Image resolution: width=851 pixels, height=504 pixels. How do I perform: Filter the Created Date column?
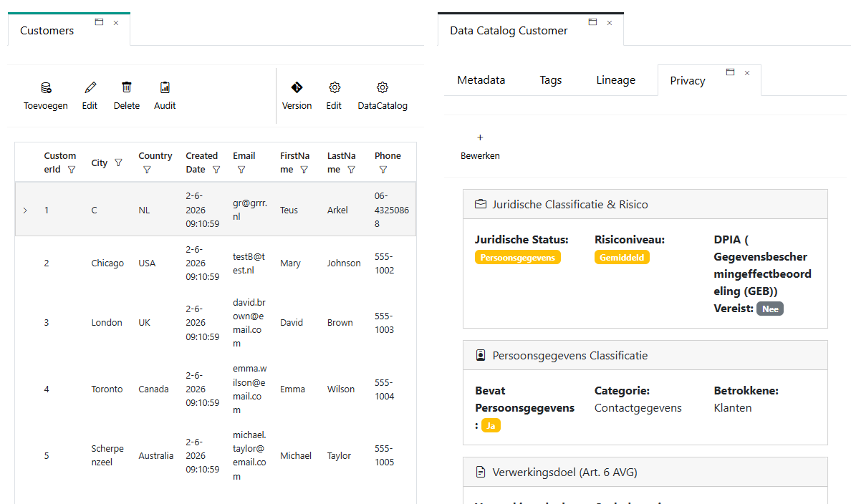(216, 170)
